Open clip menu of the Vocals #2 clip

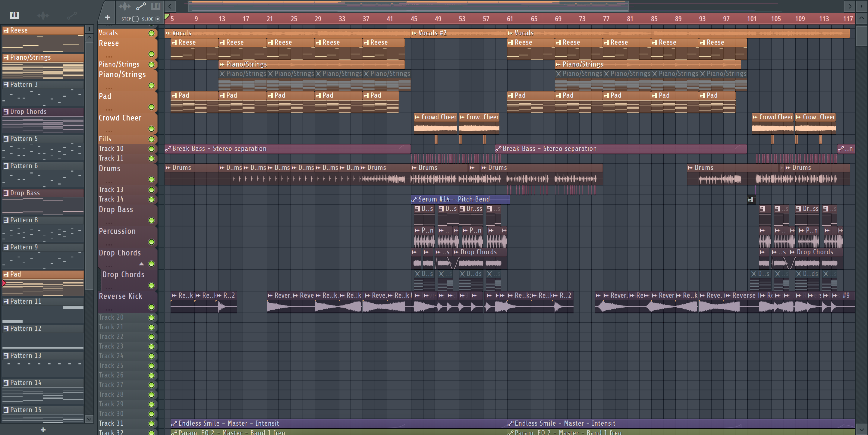point(414,33)
